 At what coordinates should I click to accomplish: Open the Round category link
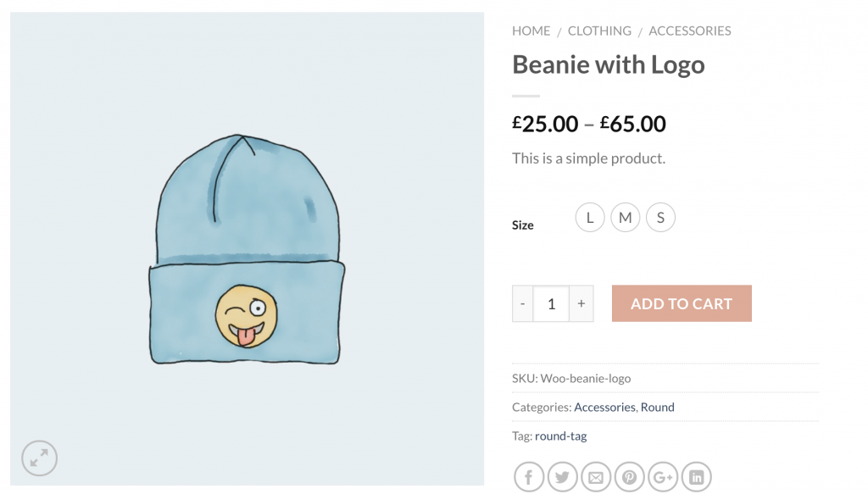[x=658, y=408]
